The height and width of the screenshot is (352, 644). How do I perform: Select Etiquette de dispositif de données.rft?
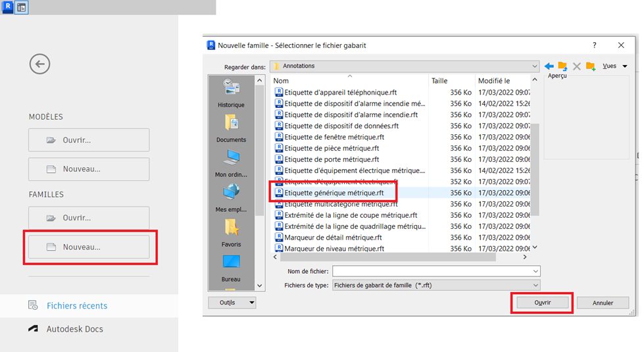point(341,126)
